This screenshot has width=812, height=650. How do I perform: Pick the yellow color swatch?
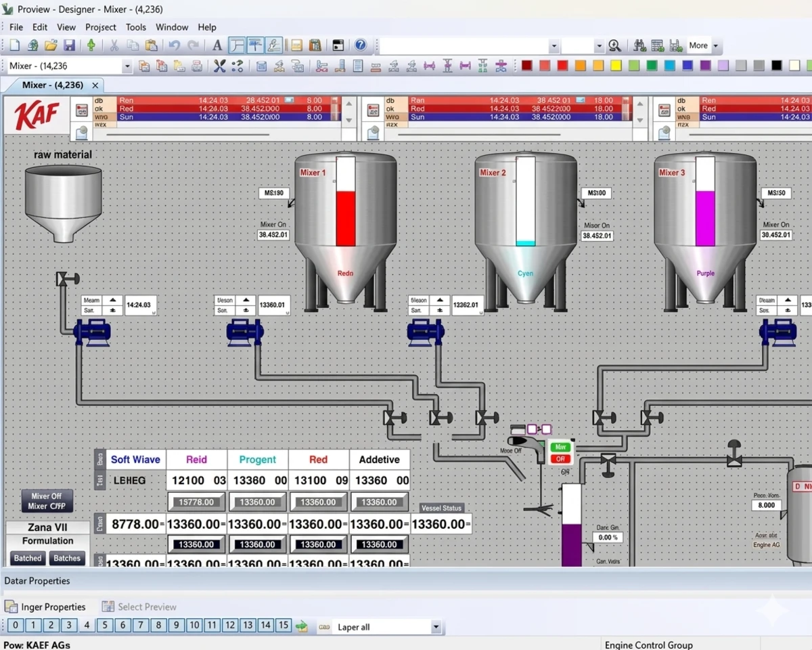[x=616, y=66]
